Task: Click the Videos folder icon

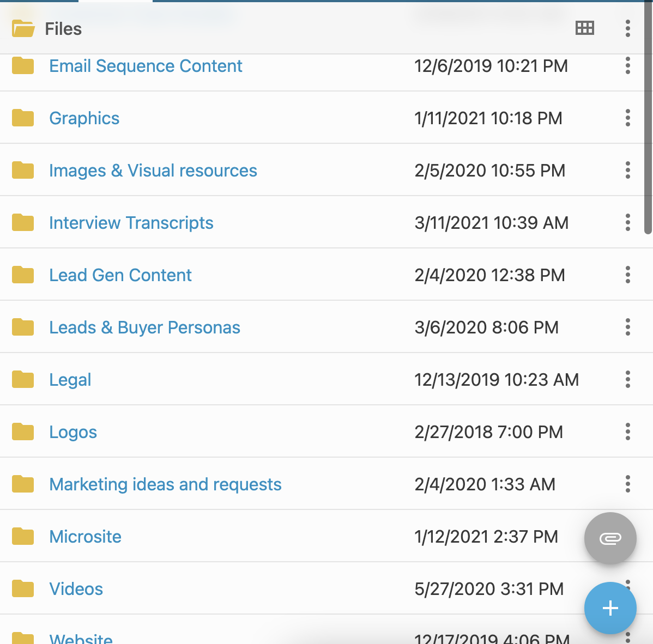Action: (23, 589)
